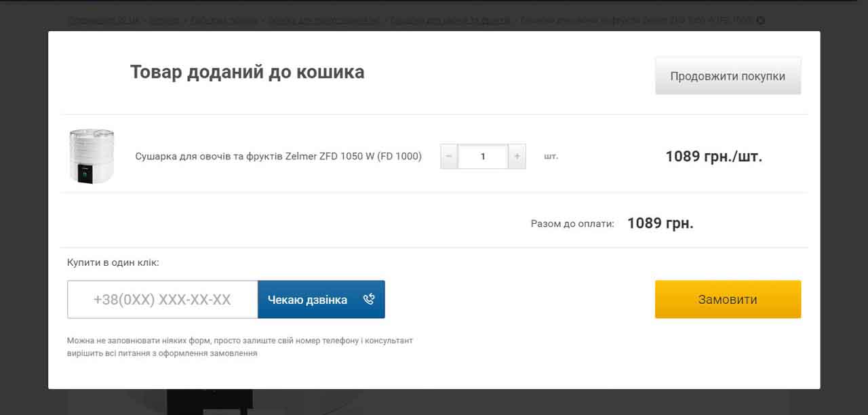Focus the phone number field +38(0XX)
This screenshot has height=415, width=868.
(x=163, y=300)
